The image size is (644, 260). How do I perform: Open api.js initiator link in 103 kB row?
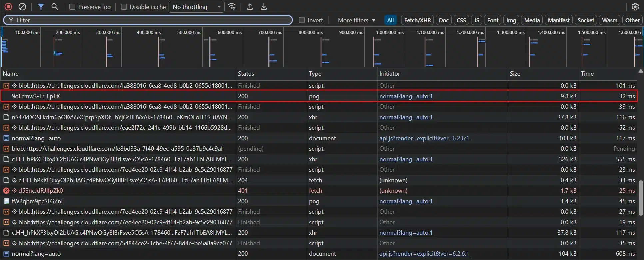(424, 138)
